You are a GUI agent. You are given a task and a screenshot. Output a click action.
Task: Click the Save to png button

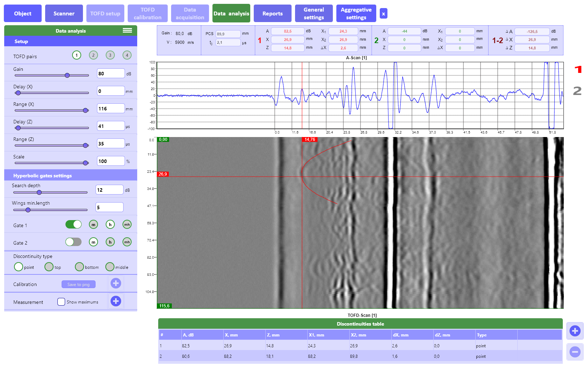(79, 285)
